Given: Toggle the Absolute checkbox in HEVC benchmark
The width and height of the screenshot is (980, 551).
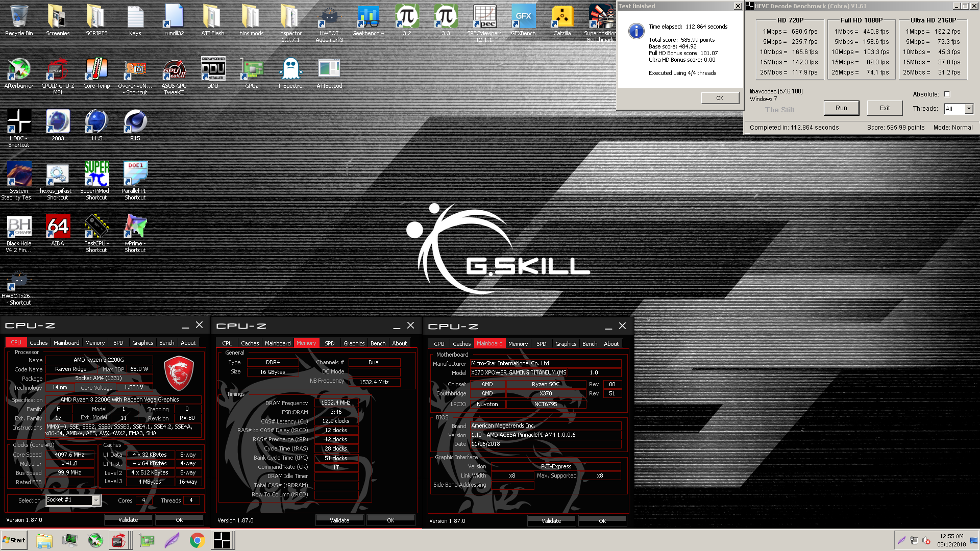Looking at the screenshot, I should click(x=947, y=94).
